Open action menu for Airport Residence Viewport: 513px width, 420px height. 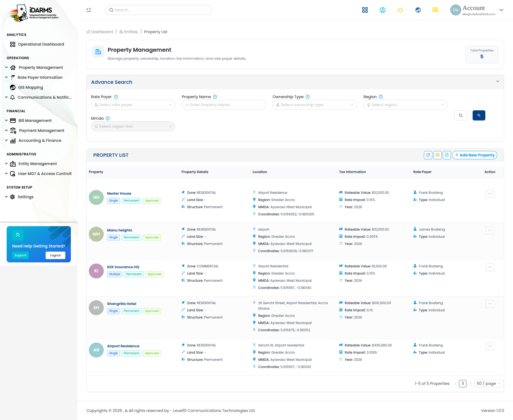coord(490,346)
